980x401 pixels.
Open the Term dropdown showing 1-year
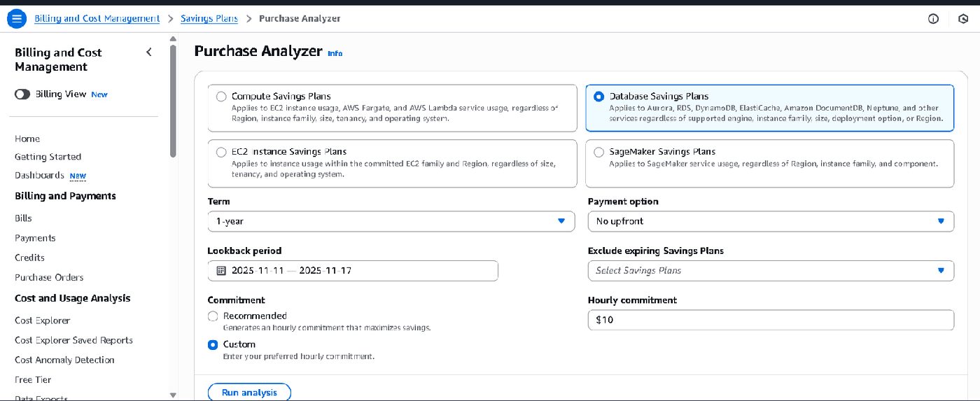(x=391, y=221)
